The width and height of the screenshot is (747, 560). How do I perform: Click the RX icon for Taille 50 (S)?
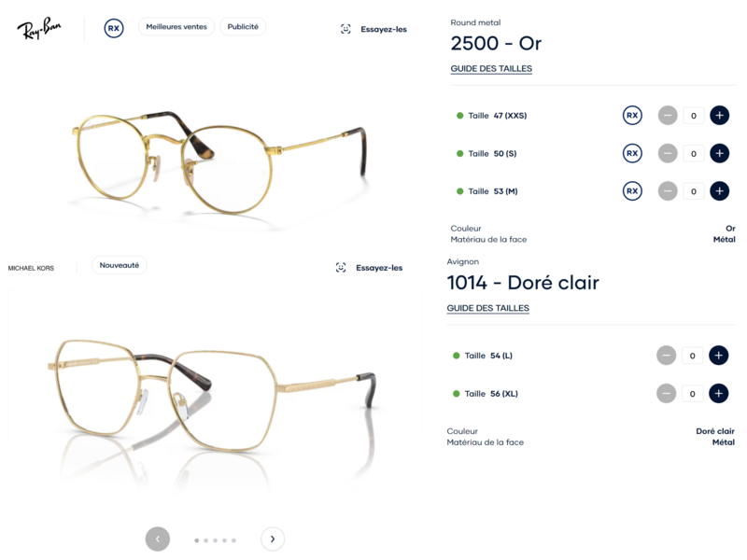[x=632, y=153]
